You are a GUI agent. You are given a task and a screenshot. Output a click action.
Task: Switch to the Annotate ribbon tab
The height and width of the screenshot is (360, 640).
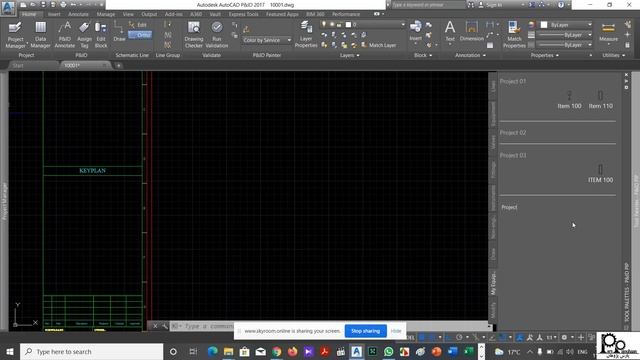pyautogui.click(x=78, y=14)
